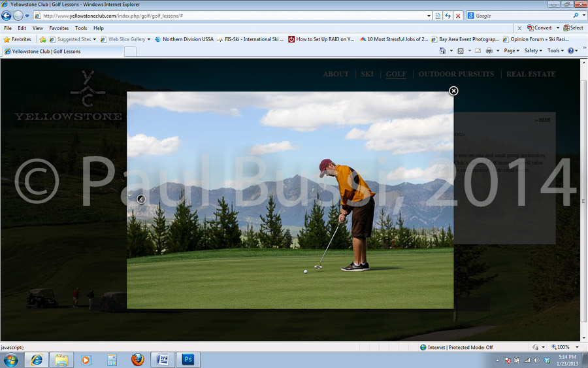
Task: Click Add to Favorites Bar icon
Action: pyautogui.click(x=42, y=39)
